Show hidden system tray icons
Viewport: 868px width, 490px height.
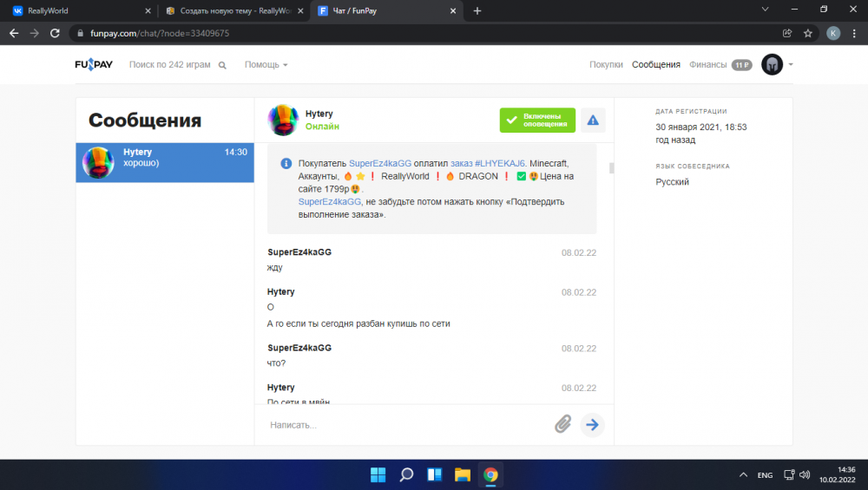(x=744, y=474)
